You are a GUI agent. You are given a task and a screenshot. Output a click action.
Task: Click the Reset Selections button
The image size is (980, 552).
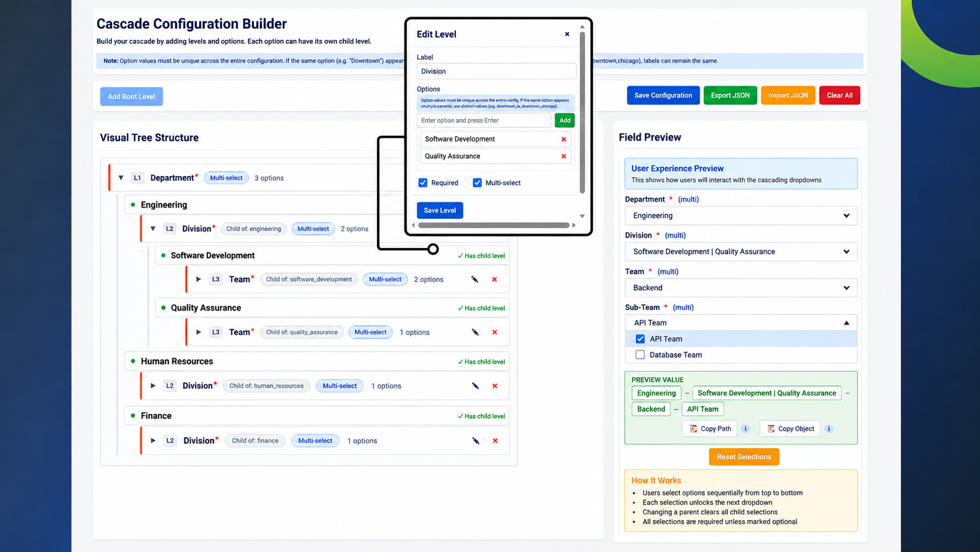[744, 457]
